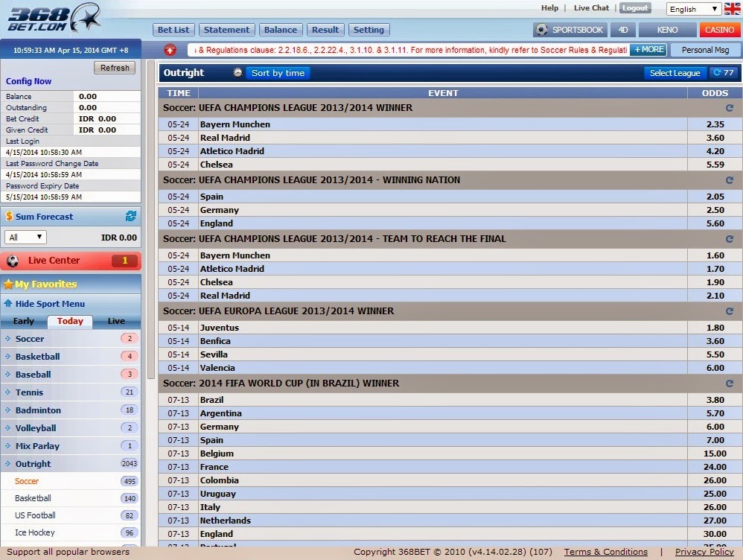Click the Sportsbook soccer ball icon
The image size is (743, 560).
[x=541, y=30]
